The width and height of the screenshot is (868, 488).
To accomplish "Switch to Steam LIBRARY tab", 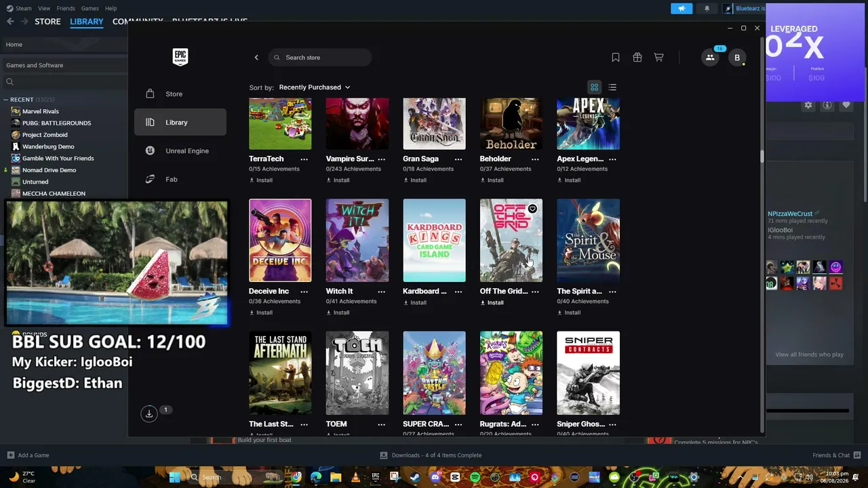I will click(x=87, y=22).
